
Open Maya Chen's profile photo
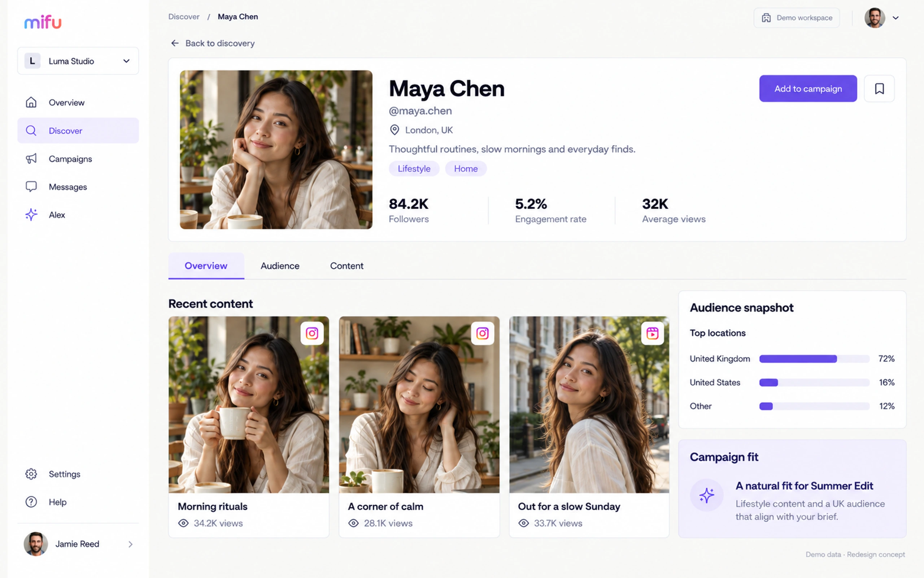point(276,150)
